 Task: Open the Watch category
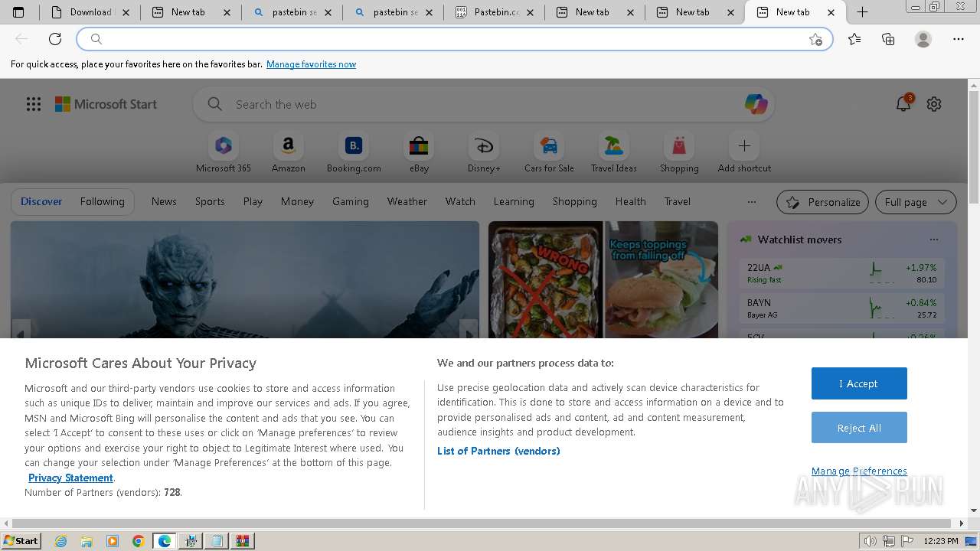click(x=460, y=201)
